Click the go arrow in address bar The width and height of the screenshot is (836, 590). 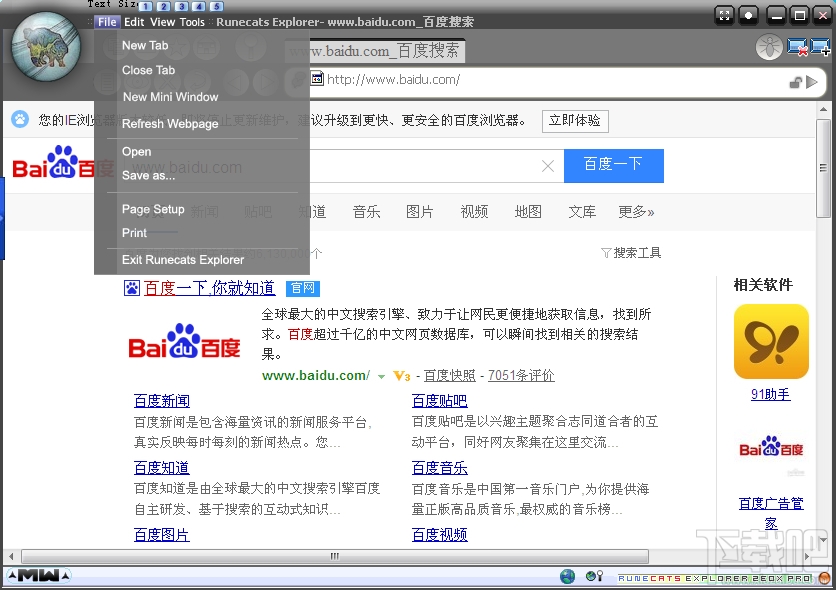(812, 82)
